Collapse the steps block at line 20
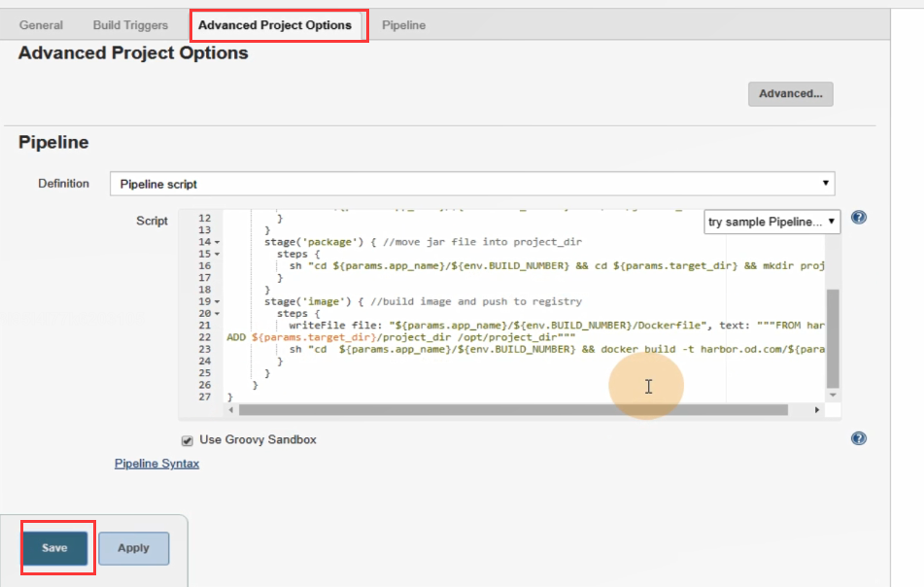 (x=217, y=314)
